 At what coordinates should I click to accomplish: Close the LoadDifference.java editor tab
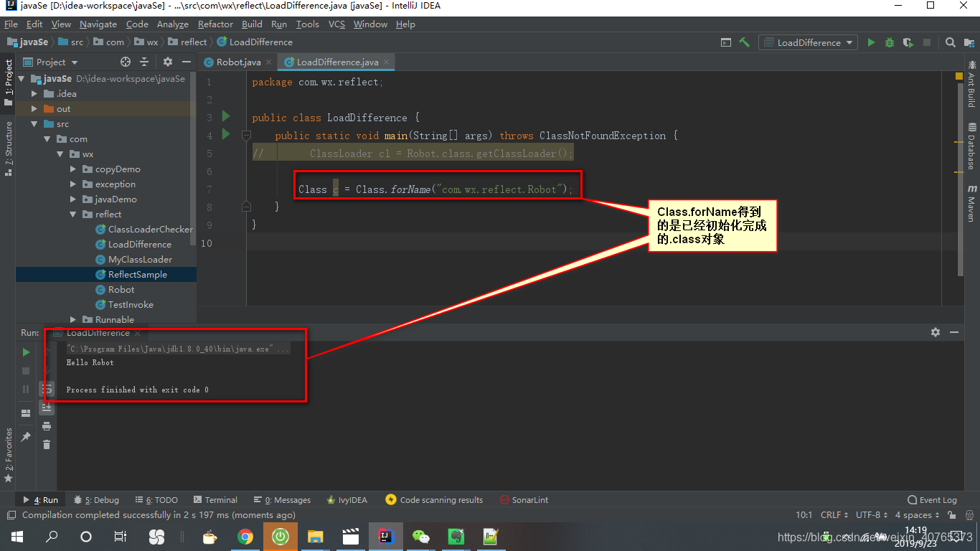point(387,62)
